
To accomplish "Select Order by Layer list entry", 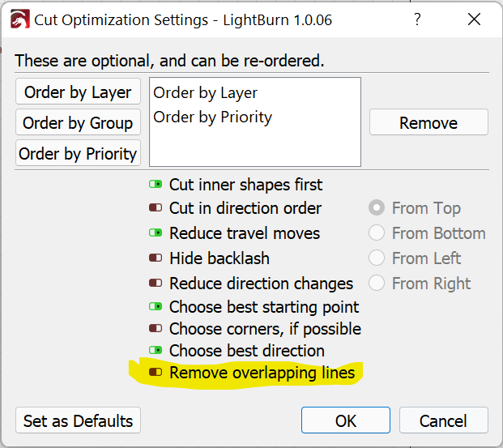I will [x=205, y=93].
